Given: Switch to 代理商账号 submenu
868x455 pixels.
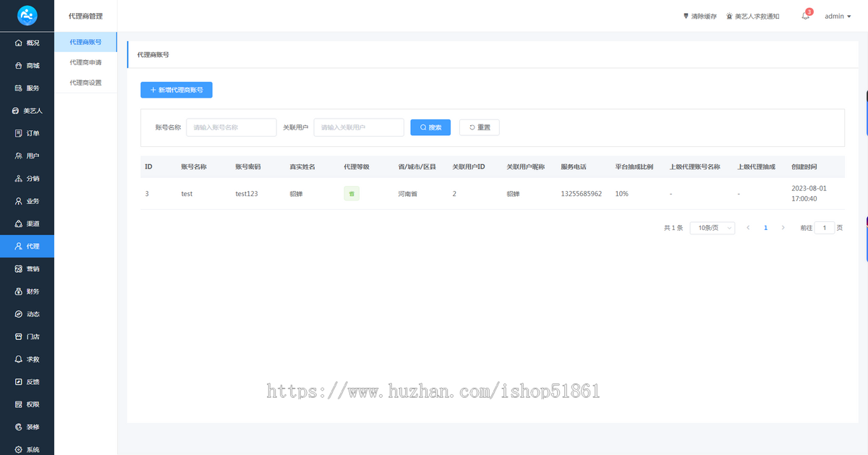Looking at the screenshot, I should 85,43.
